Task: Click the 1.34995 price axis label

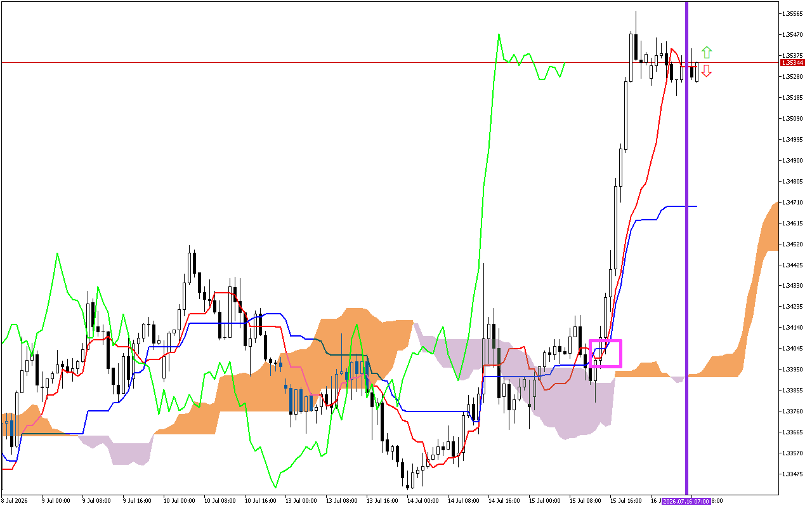Action: pos(793,139)
